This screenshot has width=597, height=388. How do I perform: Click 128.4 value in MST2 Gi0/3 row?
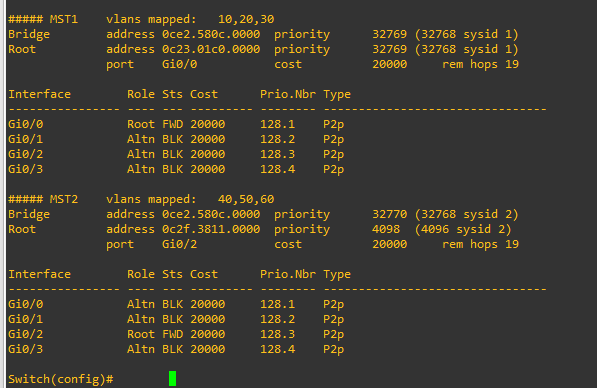tap(278, 349)
